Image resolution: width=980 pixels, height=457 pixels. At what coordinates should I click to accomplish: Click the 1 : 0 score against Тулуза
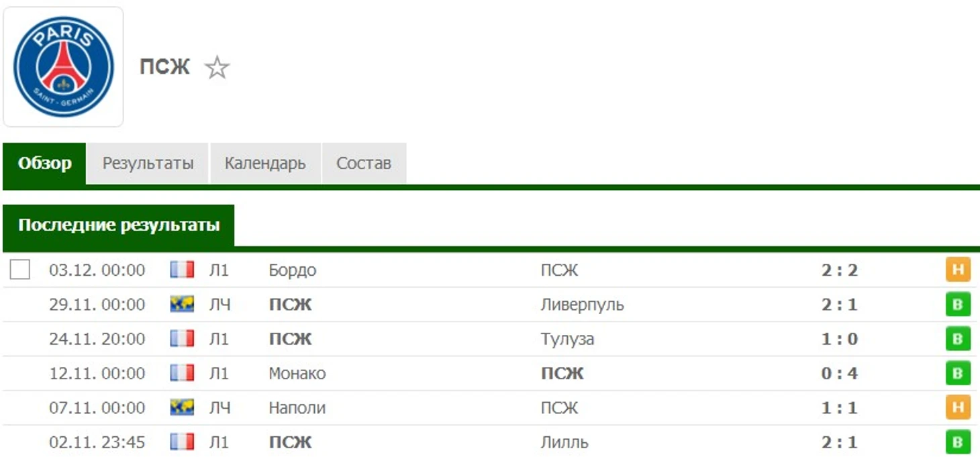pos(840,339)
